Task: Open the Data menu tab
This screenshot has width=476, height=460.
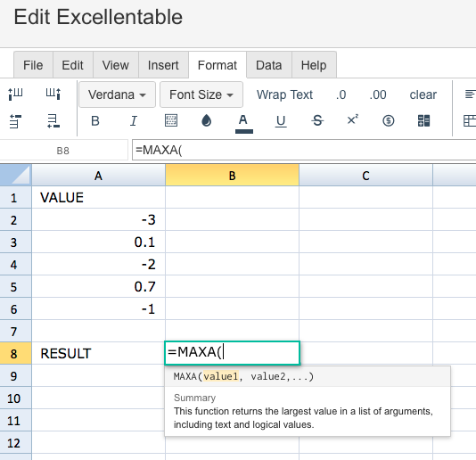Action: 269,65
